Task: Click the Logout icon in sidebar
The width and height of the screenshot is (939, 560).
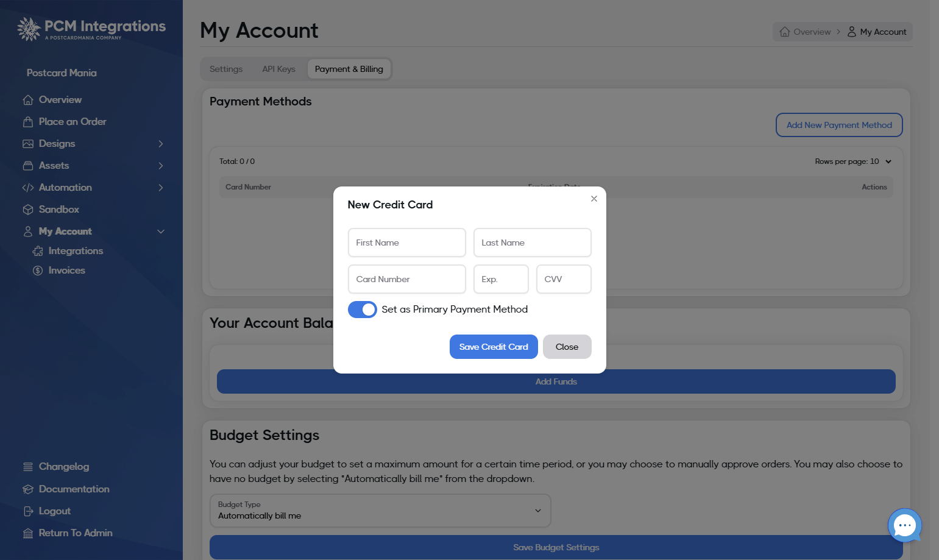Action: pyautogui.click(x=28, y=511)
